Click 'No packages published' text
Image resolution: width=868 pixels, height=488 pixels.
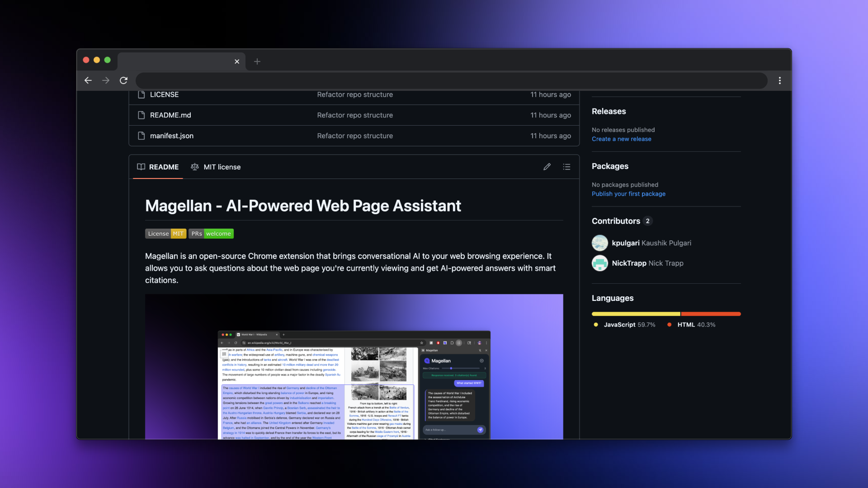(x=625, y=185)
